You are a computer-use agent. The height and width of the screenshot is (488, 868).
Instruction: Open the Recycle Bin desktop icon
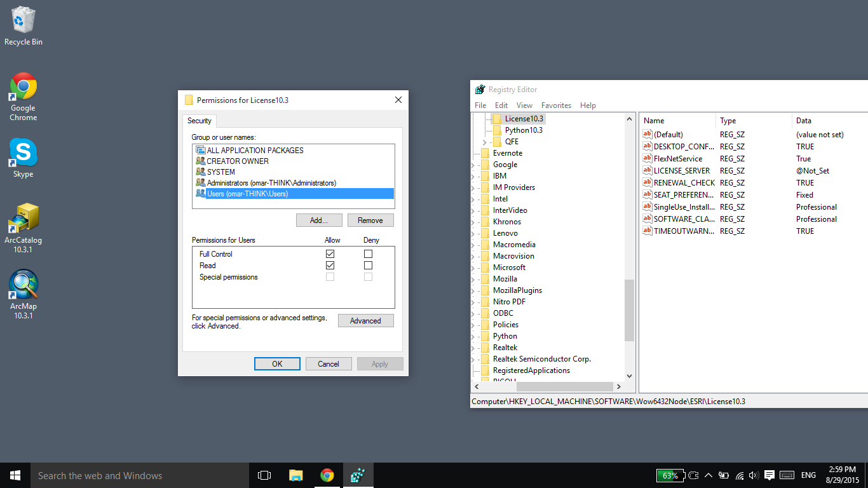(24, 25)
